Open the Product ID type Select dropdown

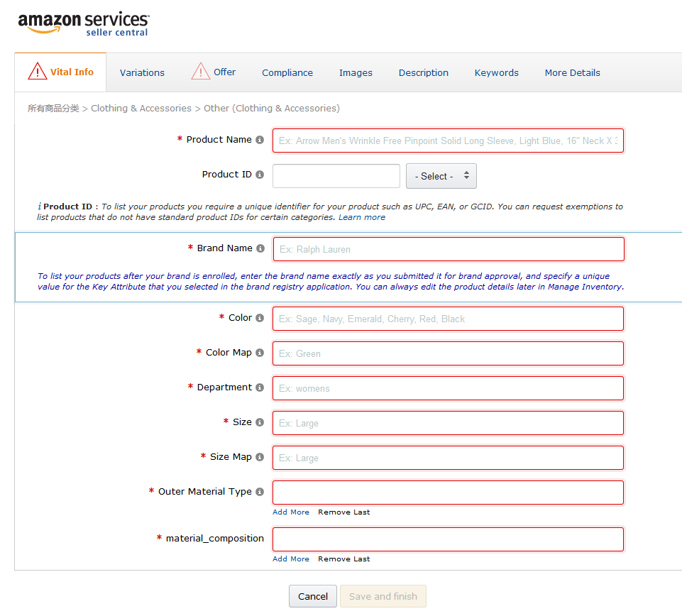[441, 176]
